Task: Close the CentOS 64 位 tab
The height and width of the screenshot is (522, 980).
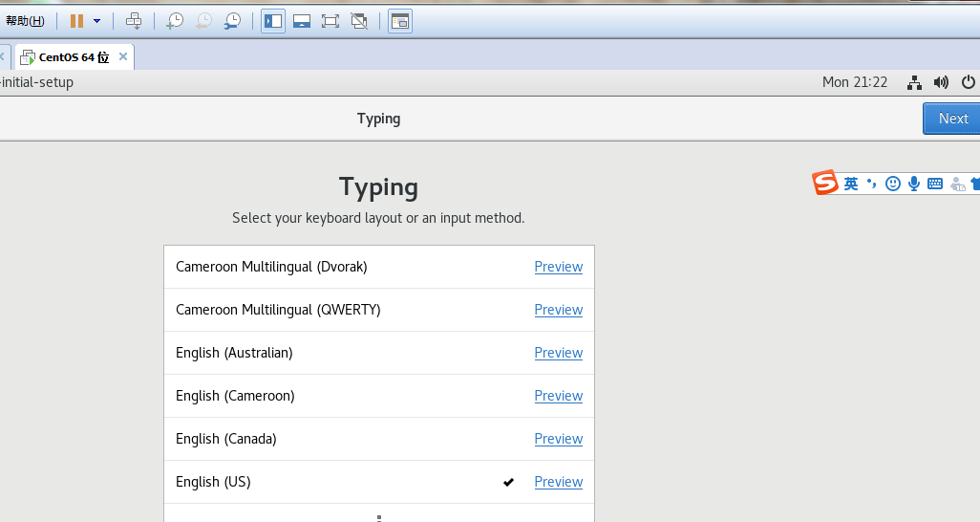Action: tap(123, 57)
